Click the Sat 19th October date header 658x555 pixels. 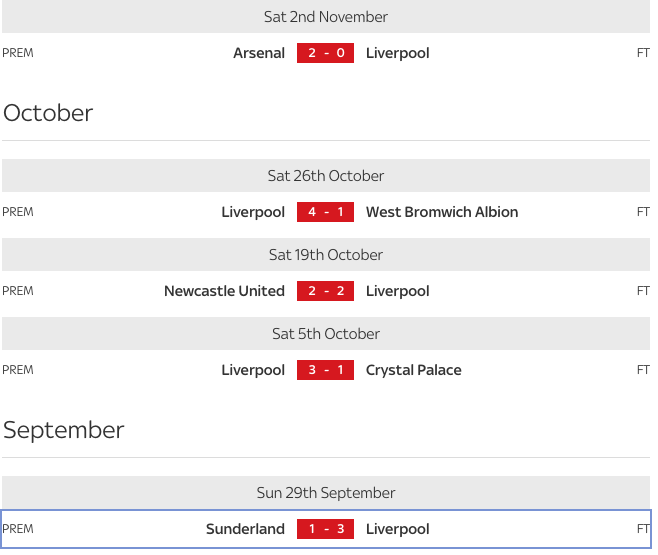[326, 255]
